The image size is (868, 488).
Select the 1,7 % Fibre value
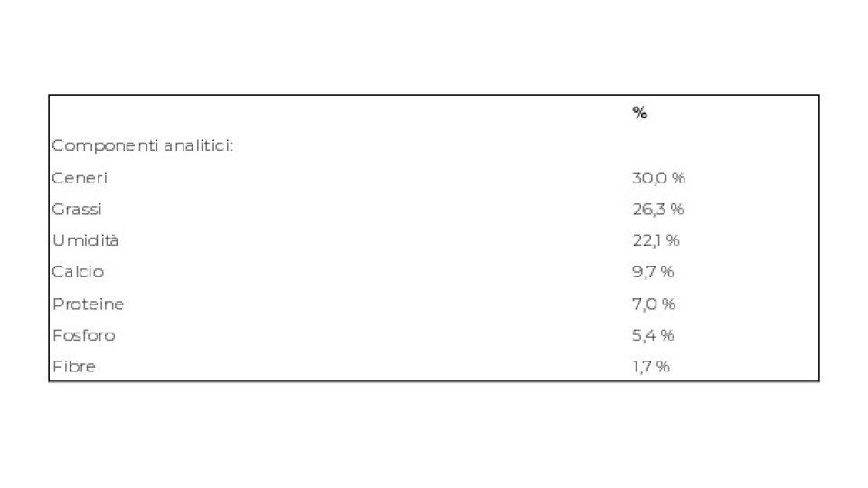(651, 366)
